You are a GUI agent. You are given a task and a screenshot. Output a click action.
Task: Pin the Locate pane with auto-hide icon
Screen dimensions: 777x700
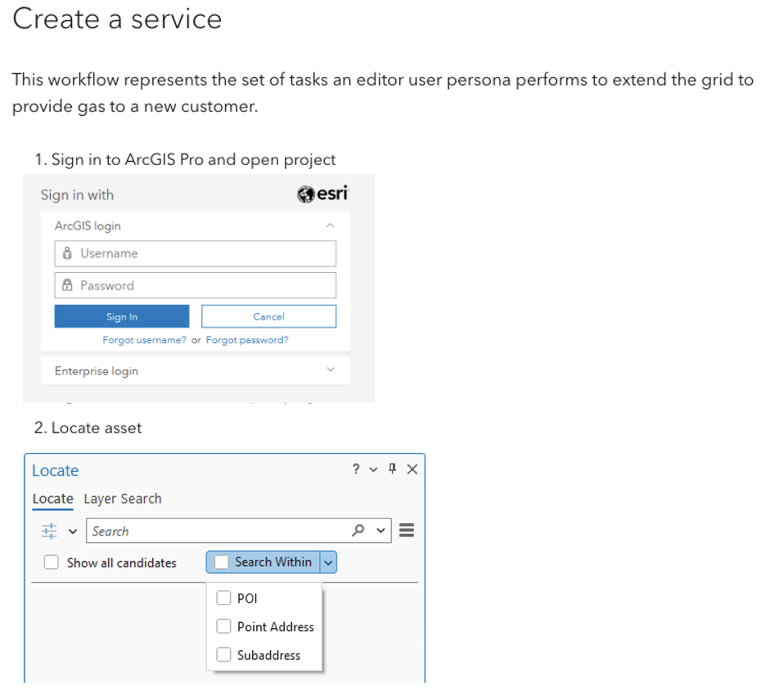pos(392,469)
